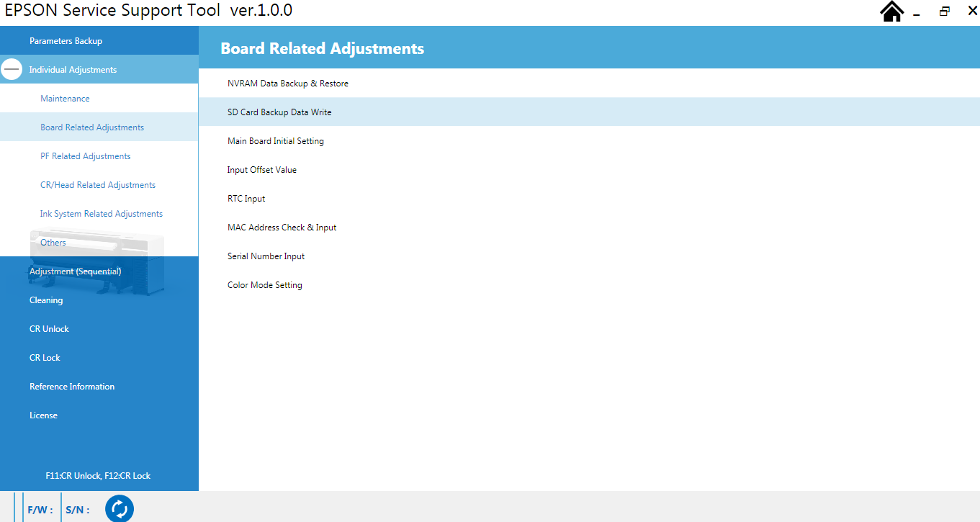Open Color Mode Setting
The width and height of the screenshot is (980, 522).
(x=265, y=285)
